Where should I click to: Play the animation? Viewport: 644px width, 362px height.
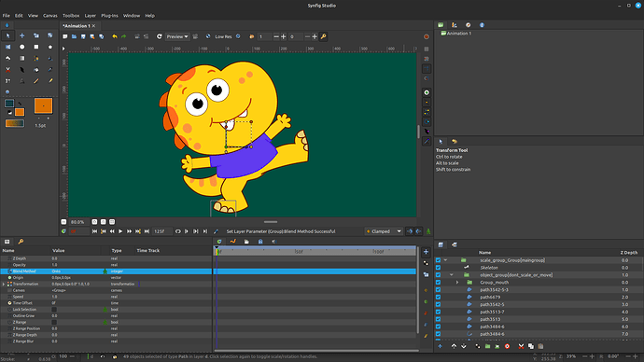pyautogui.click(x=120, y=231)
